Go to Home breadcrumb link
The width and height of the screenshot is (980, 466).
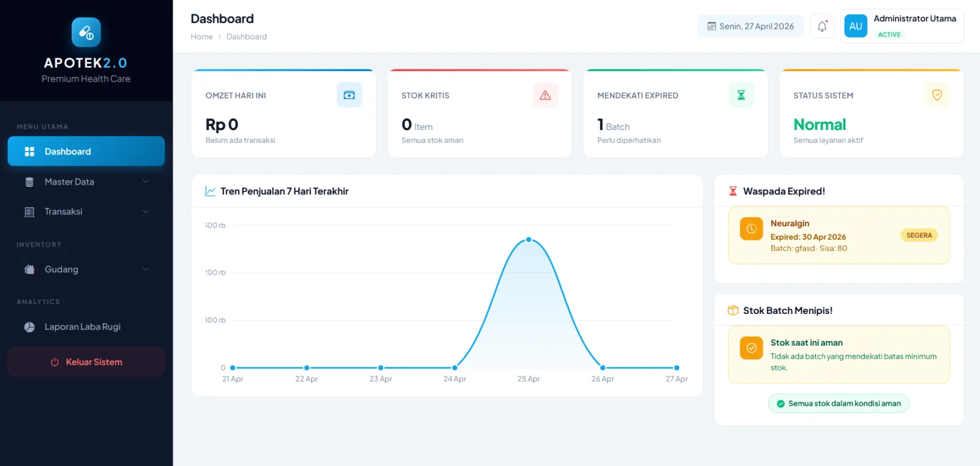click(x=202, y=37)
